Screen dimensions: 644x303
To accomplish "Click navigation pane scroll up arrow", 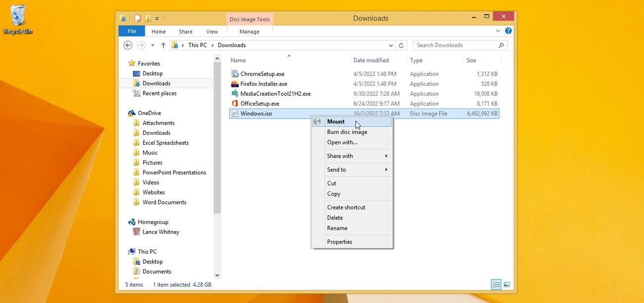I will click(217, 59).
